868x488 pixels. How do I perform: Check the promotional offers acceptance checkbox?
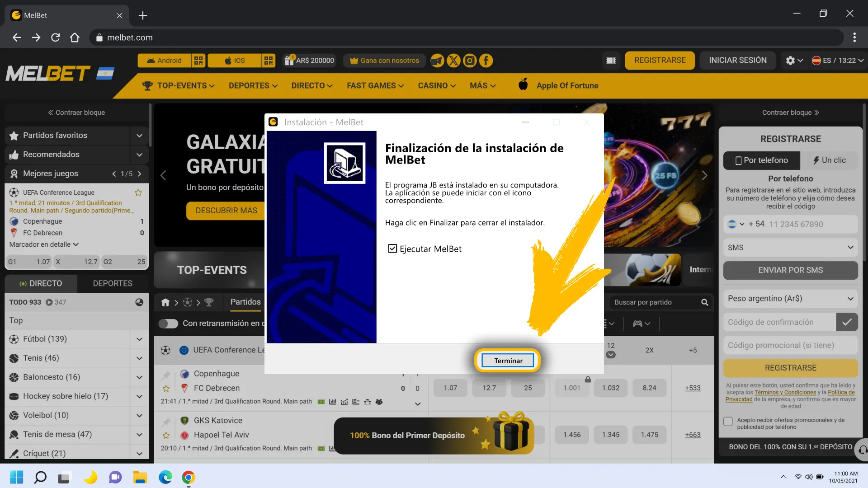click(728, 421)
